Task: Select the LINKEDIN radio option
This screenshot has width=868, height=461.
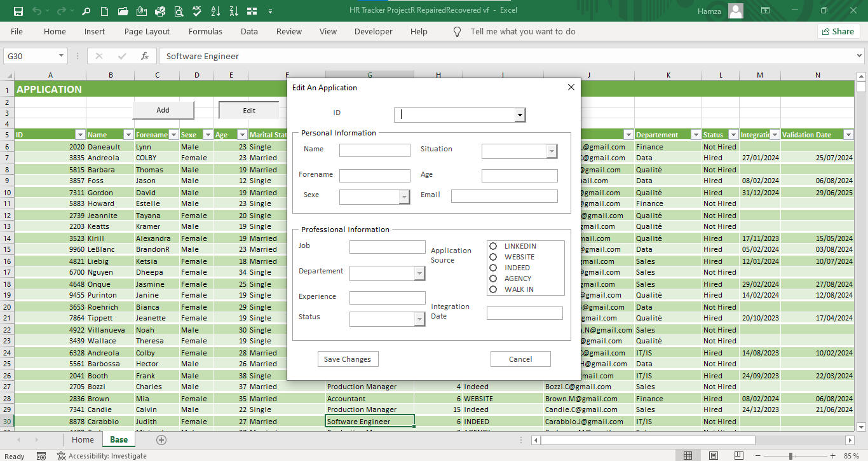Action: (493, 246)
